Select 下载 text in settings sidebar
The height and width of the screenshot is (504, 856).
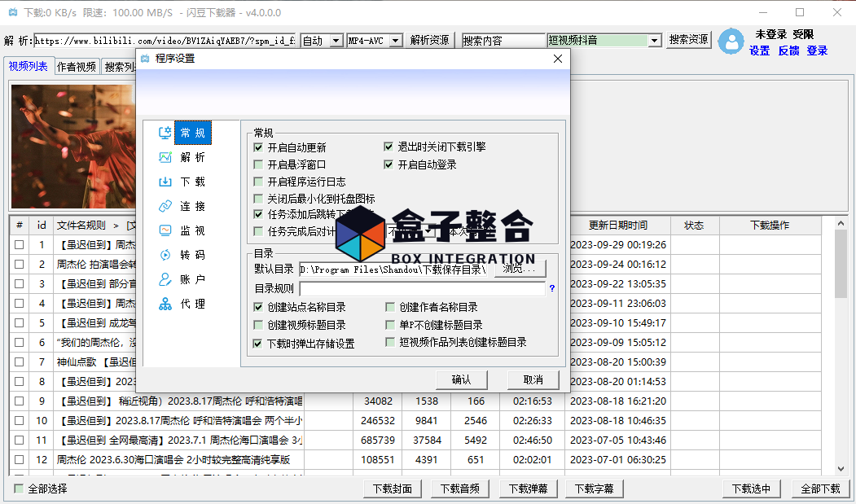[193, 182]
